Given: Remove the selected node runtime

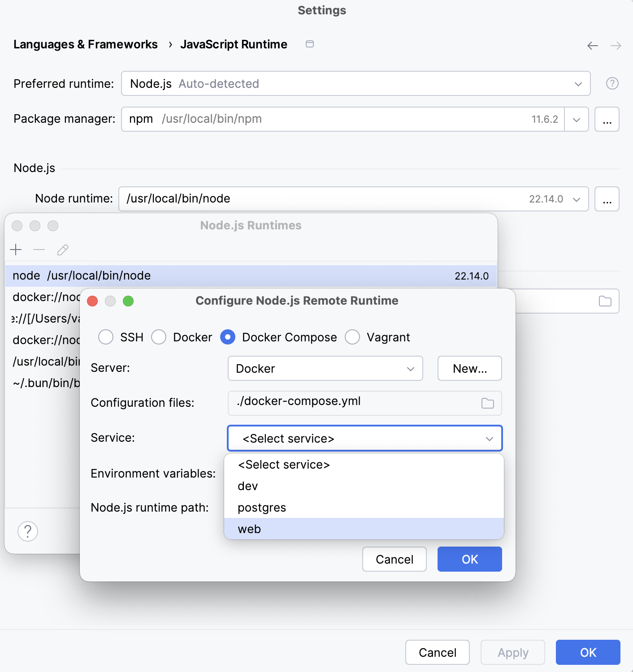Looking at the screenshot, I should tap(39, 250).
